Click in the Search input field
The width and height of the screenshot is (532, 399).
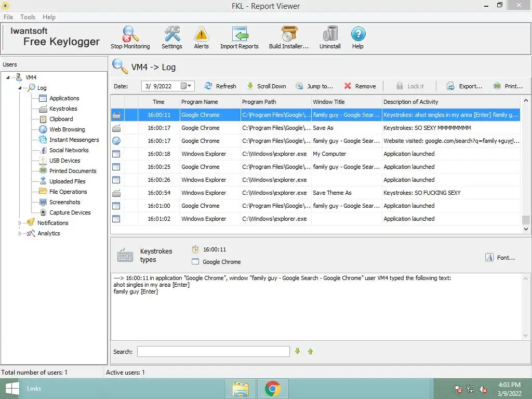(x=214, y=352)
